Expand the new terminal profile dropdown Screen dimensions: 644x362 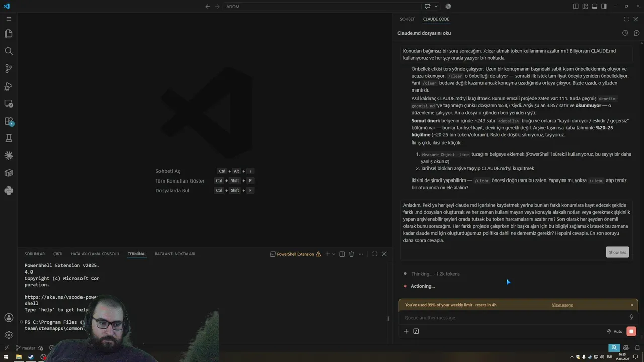[333, 254]
